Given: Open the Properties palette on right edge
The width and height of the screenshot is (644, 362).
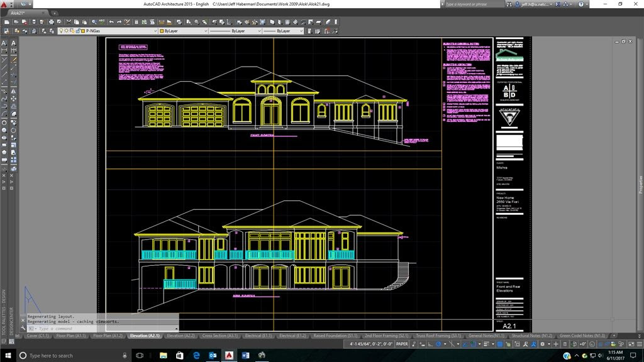Looking at the screenshot, I should click(x=640, y=185).
